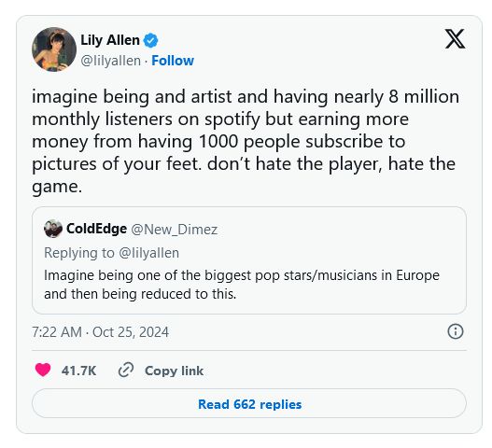Open ColdEdge's small avatar
Image resolution: width=492 pixels, height=448 pixels.
pyautogui.click(x=53, y=229)
